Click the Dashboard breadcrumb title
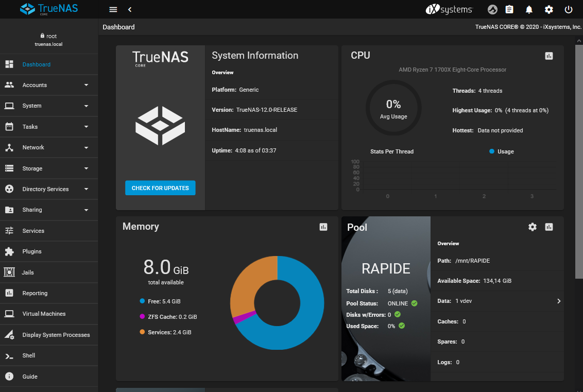This screenshot has width=583, height=392. point(118,27)
